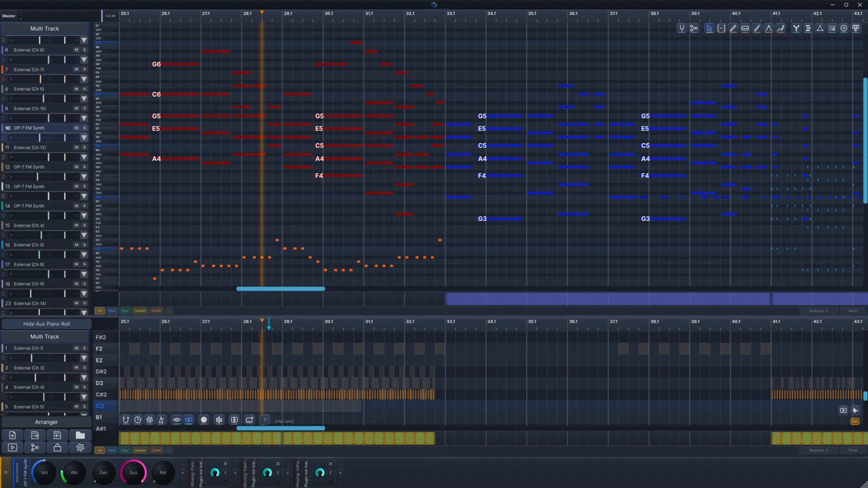Click the magnet snap icon in aux toolbar
This screenshot has height=488, width=868.
pos(126,420)
